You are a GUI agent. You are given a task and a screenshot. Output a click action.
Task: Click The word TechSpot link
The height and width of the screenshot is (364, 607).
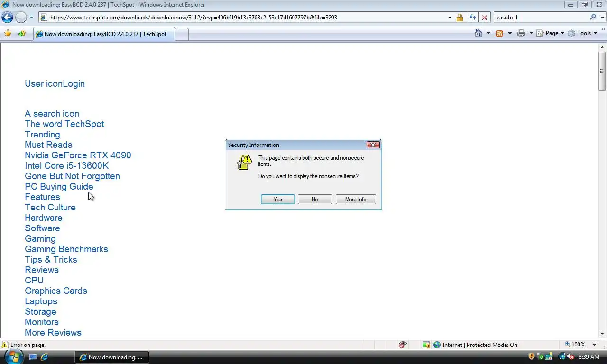(64, 124)
